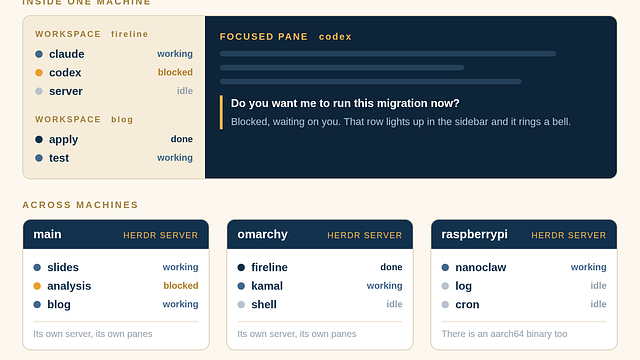Click the 'main' machine card header

(116, 234)
